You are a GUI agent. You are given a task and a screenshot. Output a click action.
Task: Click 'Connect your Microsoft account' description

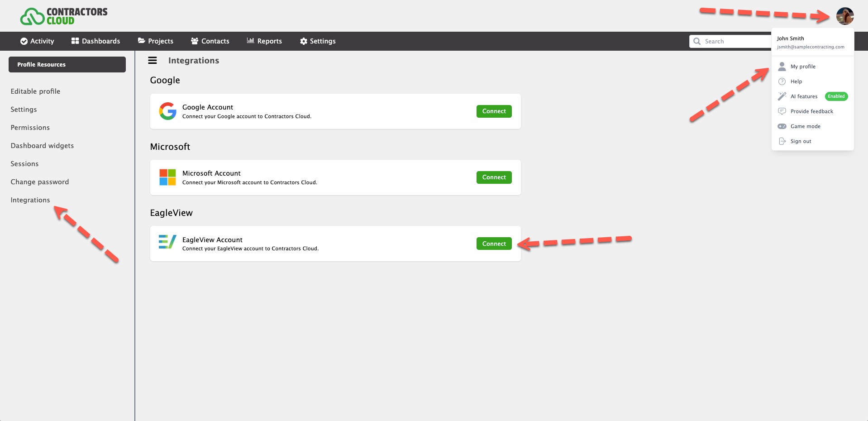pos(249,182)
